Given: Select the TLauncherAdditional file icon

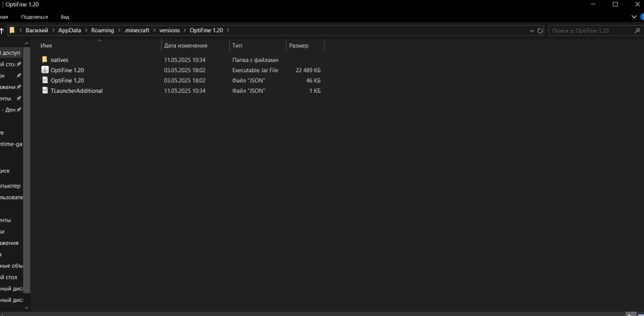Looking at the screenshot, I should [45, 90].
